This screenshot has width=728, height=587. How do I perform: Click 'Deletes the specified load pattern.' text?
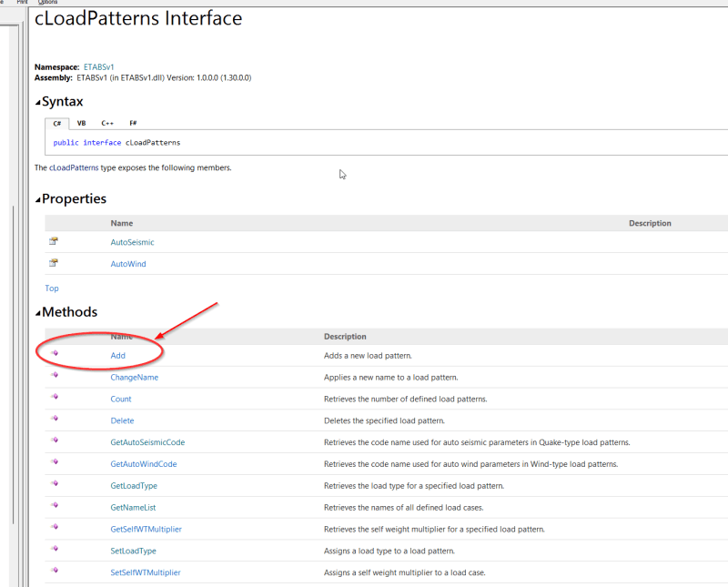point(384,420)
